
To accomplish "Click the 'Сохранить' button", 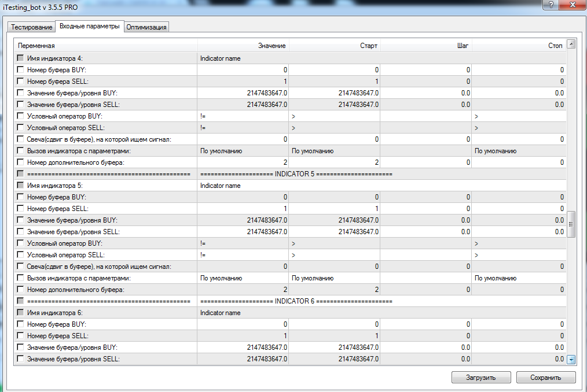I will point(546,378).
